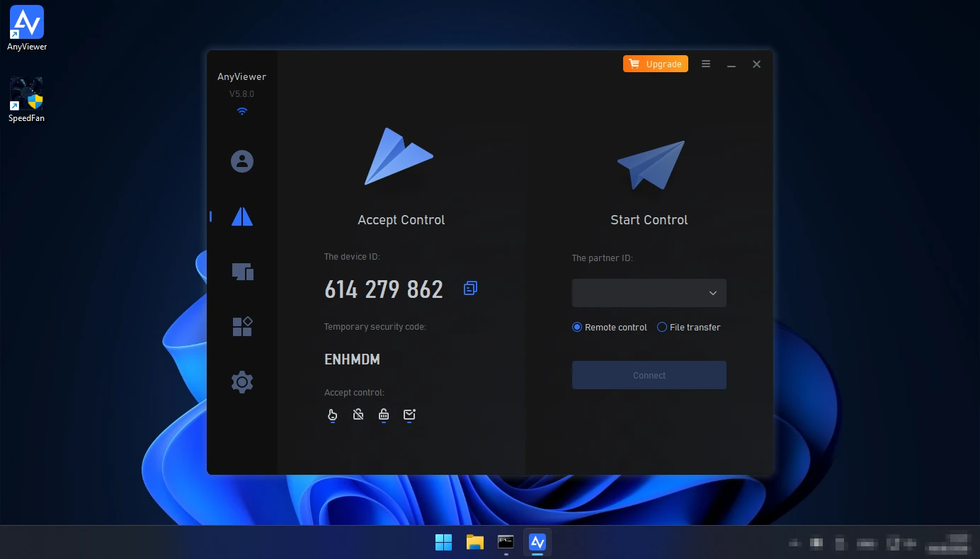The width and height of the screenshot is (980, 559).
Task: Click the device ID 614 279 862
Action: pos(384,289)
